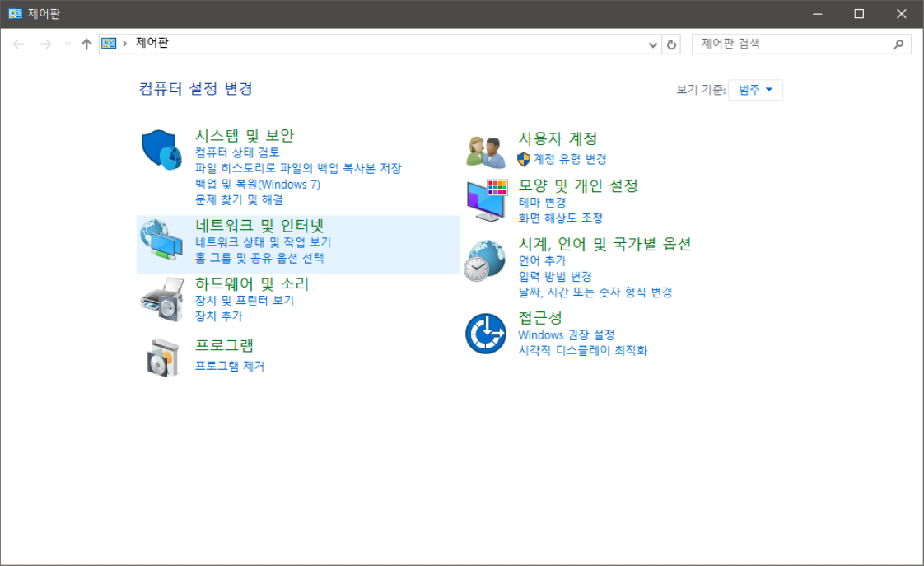Viewport: 924px width, 566px height.
Task: Click the Control Panel icon in the address bar
Action: (x=107, y=43)
